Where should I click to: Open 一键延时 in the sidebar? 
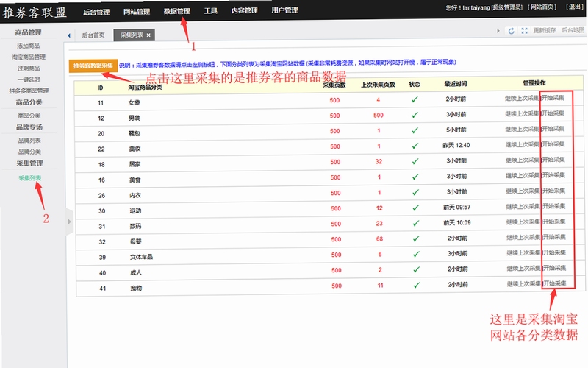29,79
